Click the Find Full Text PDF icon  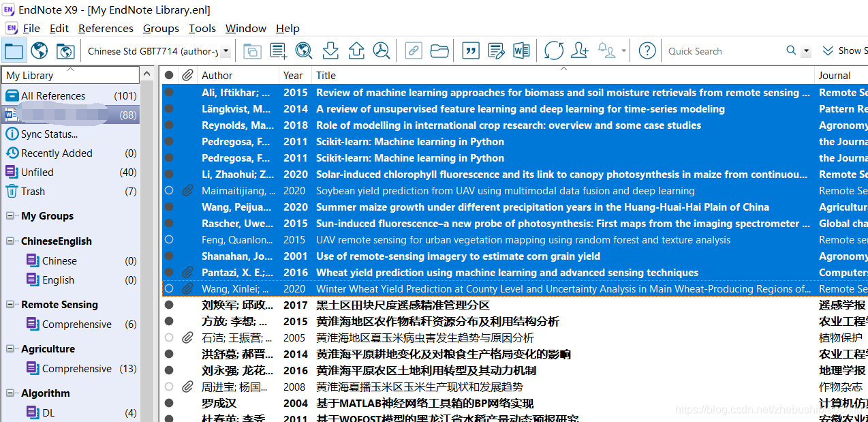[381, 50]
